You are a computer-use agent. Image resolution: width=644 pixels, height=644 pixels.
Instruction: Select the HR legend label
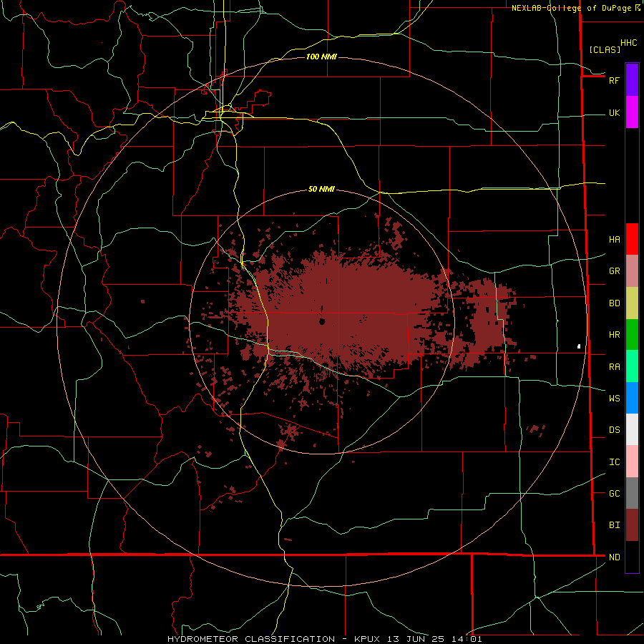click(x=614, y=335)
